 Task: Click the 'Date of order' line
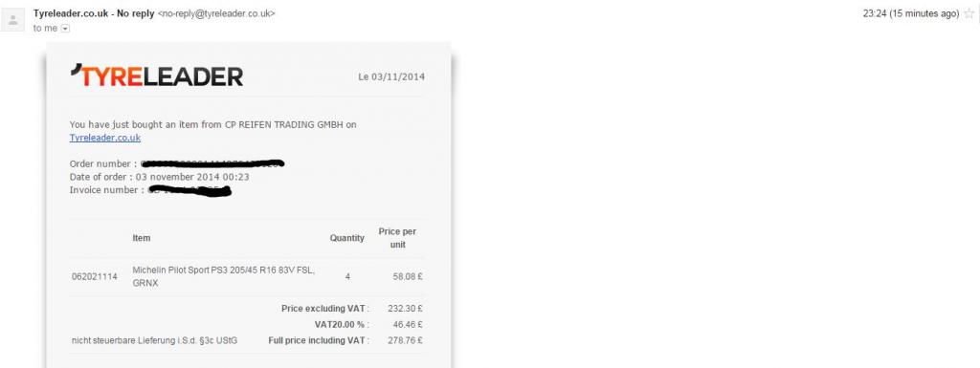(160, 177)
